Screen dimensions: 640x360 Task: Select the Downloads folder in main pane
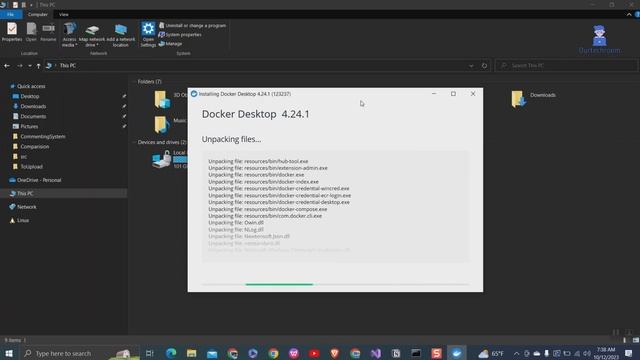point(534,98)
